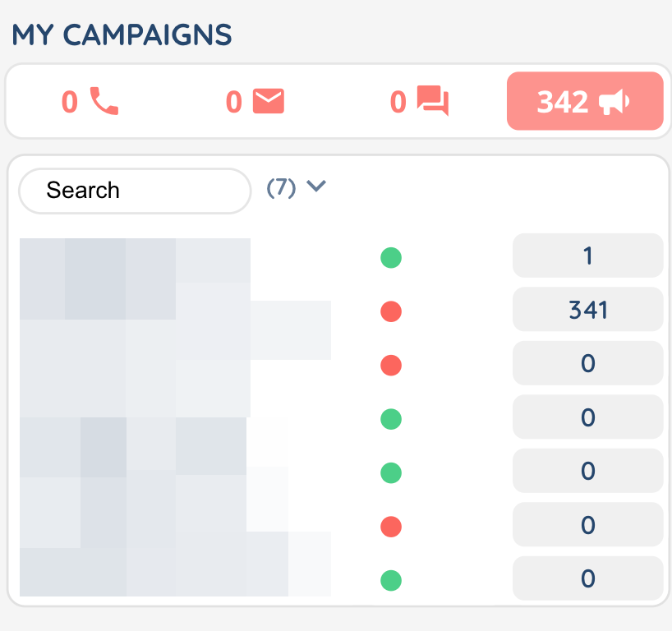The image size is (672, 631).
Task: Open the count badge showing 341
Action: [x=587, y=310]
